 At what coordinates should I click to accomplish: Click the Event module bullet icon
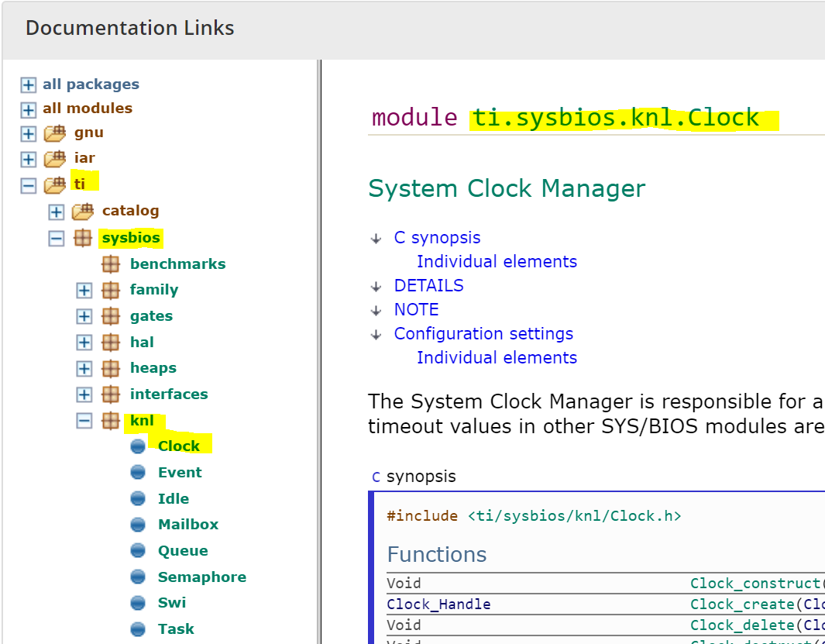pos(138,472)
